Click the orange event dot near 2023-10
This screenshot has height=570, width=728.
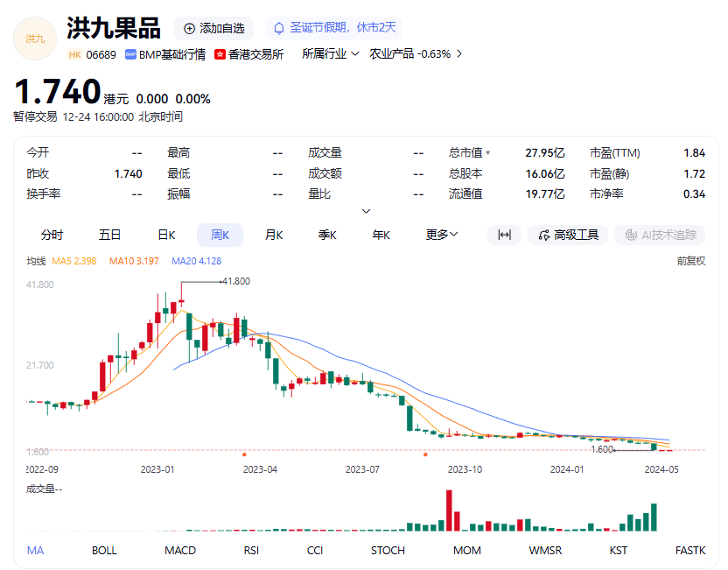(425, 454)
